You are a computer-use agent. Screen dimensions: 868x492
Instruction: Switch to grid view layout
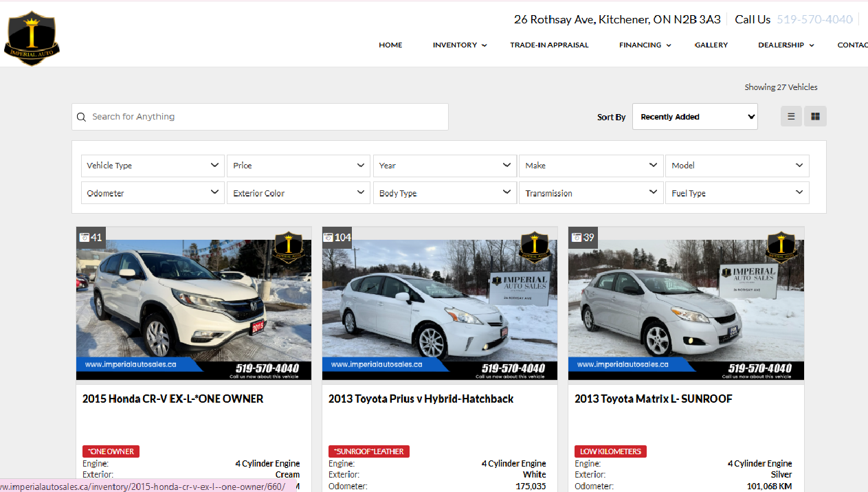tap(815, 116)
